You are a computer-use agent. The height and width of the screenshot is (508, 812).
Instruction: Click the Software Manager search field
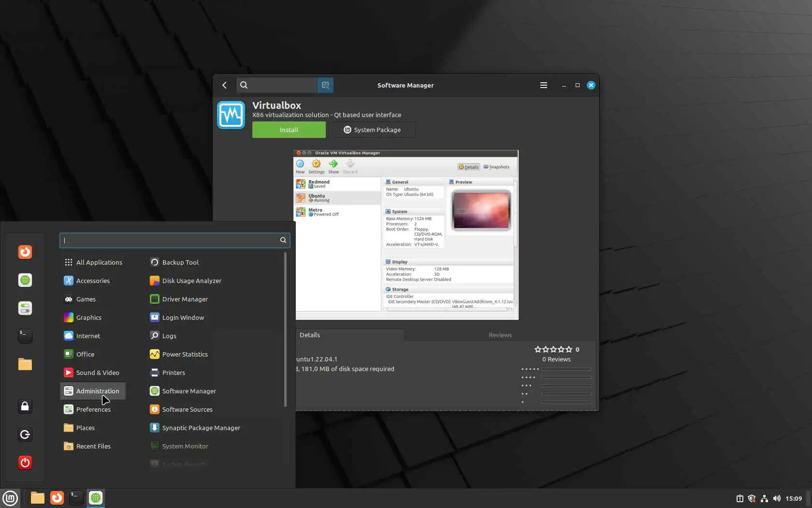pyautogui.click(x=276, y=85)
